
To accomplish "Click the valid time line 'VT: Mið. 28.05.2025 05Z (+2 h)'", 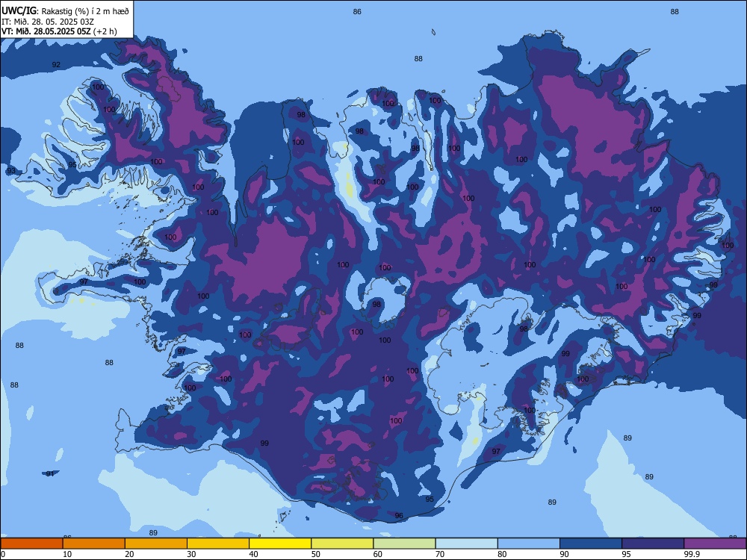I will point(59,31).
